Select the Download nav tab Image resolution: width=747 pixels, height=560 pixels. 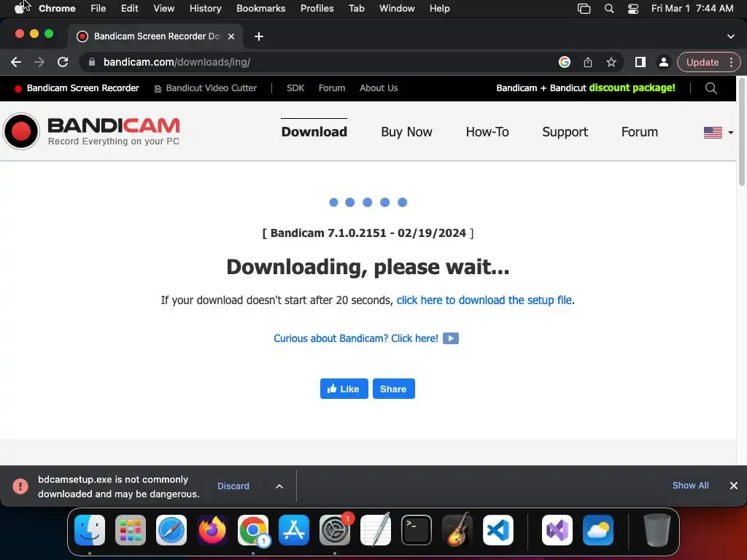(314, 132)
